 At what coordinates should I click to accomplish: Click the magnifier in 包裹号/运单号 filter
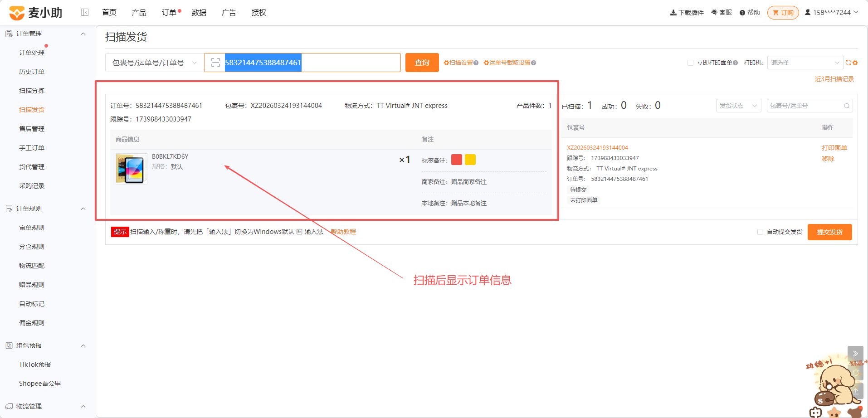tap(847, 106)
